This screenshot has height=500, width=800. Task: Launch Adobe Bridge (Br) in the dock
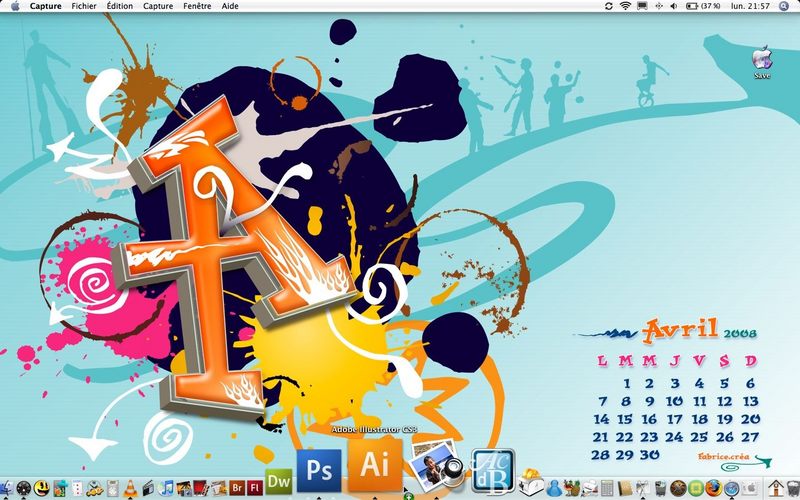(237, 488)
